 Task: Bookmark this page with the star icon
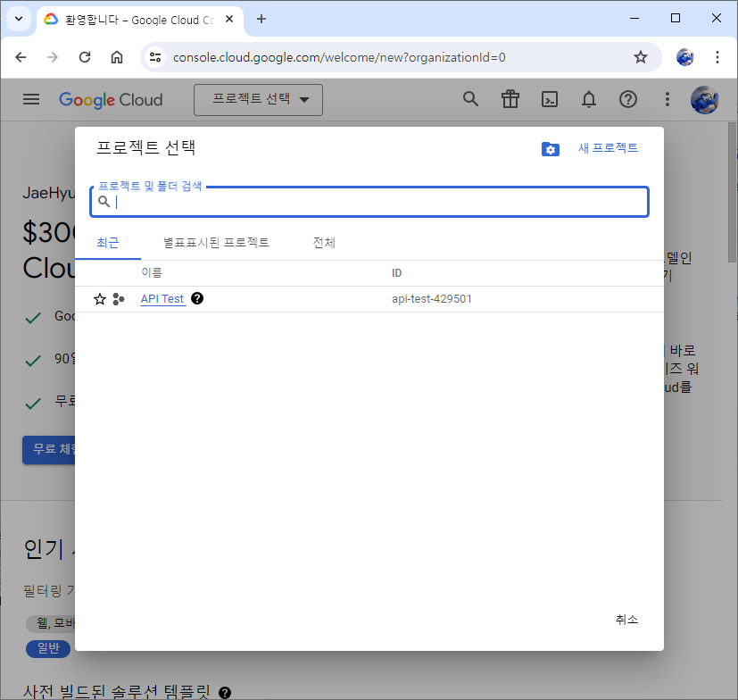point(640,57)
